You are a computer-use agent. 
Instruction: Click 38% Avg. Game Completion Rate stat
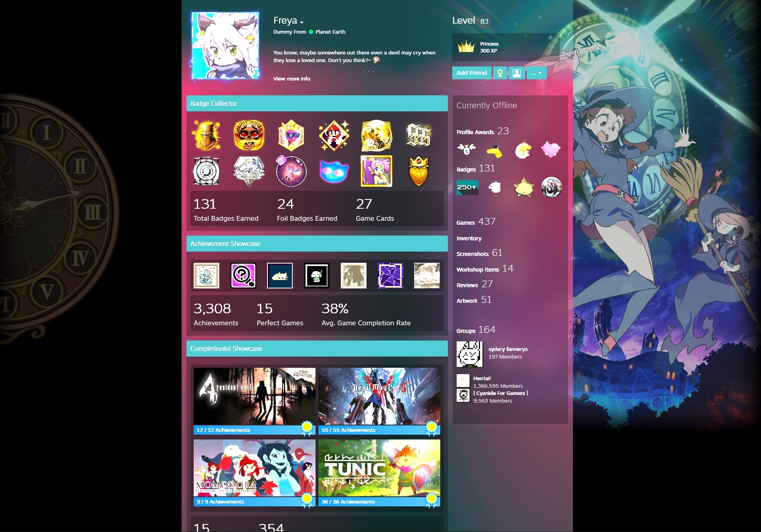[366, 314]
